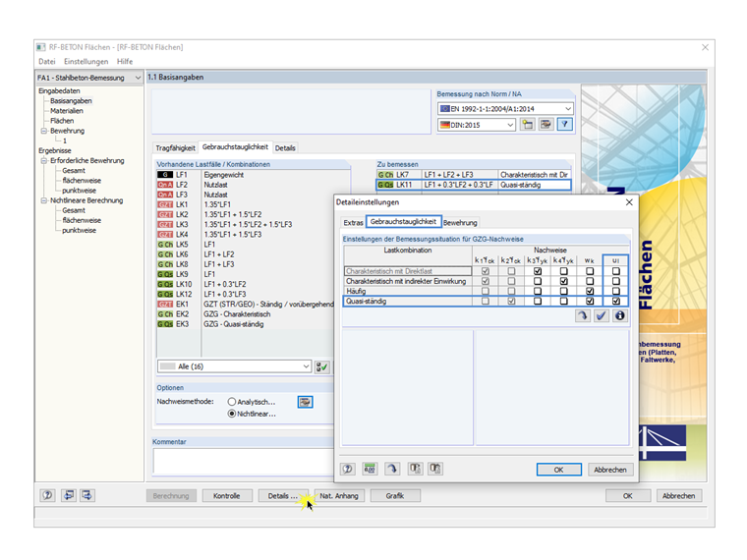Switch to Extras tab in dialog
The image size is (747, 560).
tap(353, 222)
